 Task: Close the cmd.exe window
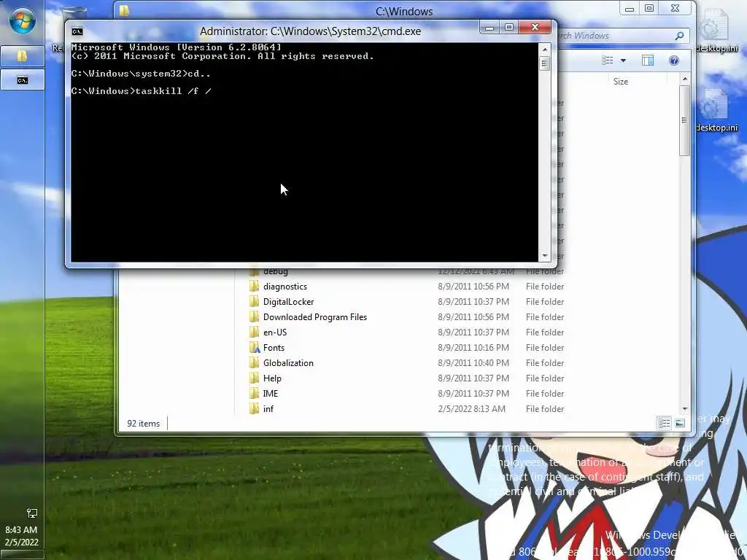[x=535, y=28]
